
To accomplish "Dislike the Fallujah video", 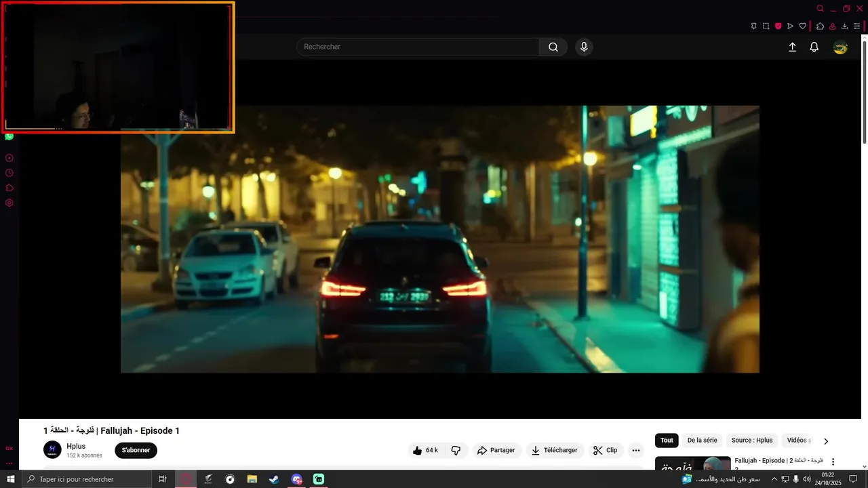I will tap(456, 450).
